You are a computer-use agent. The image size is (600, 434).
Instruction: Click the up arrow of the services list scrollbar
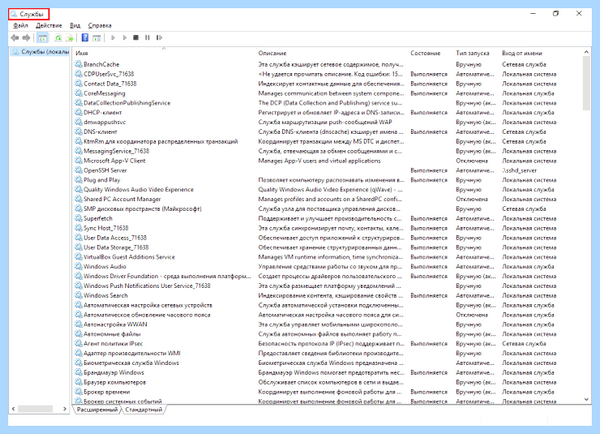pos(586,52)
